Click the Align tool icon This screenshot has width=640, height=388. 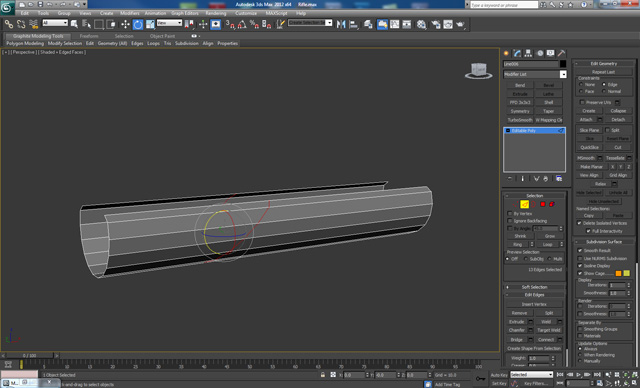pos(353,24)
